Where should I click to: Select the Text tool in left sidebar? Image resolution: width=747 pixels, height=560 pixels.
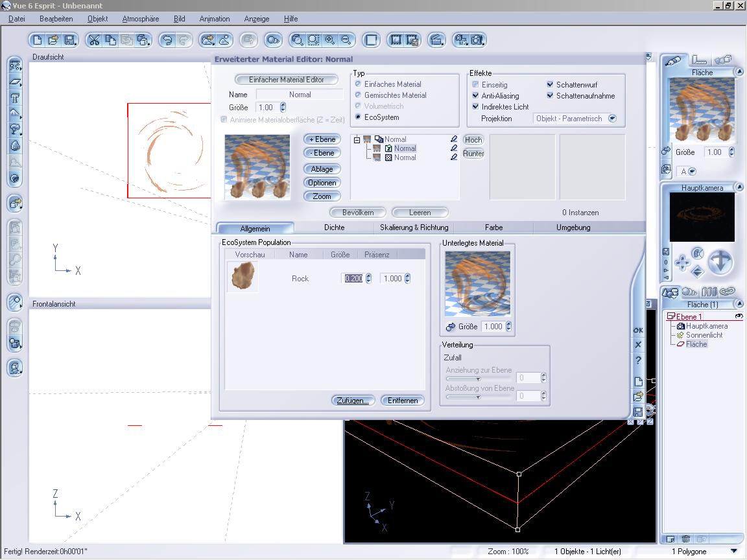coord(15,98)
